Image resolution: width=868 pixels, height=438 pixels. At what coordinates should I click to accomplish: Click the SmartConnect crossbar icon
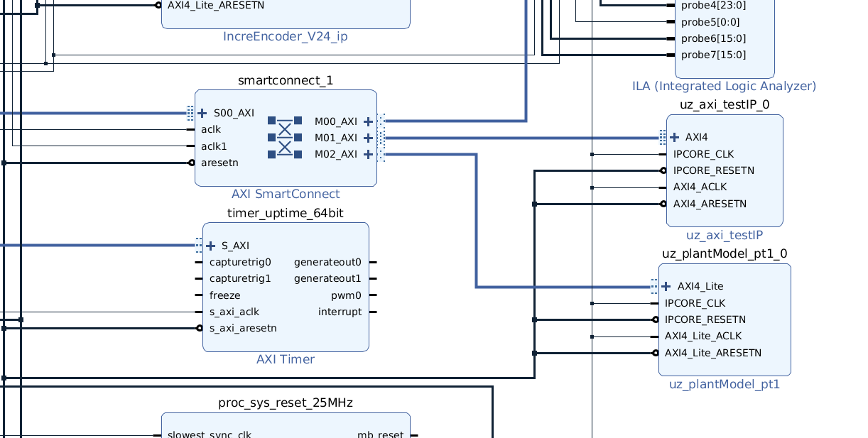click(285, 137)
